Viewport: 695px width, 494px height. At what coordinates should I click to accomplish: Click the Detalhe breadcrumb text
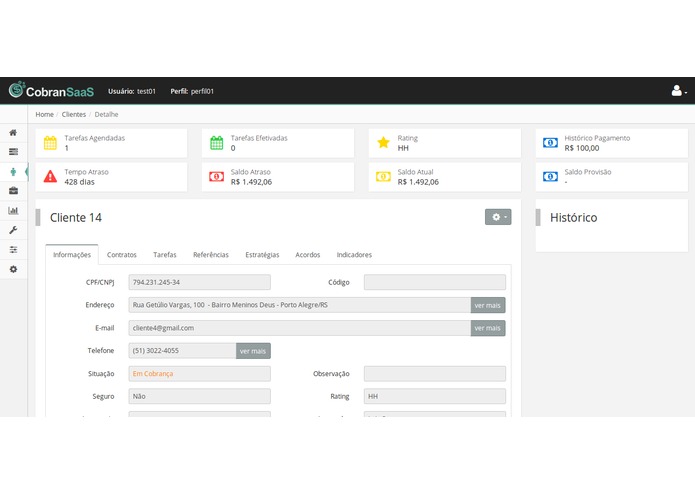[x=106, y=114]
